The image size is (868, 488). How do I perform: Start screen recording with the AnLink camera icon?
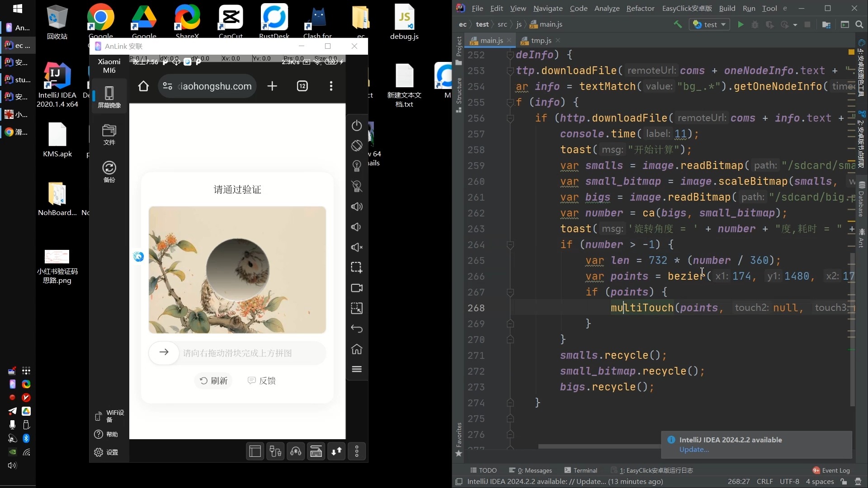click(x=357, y=288)
